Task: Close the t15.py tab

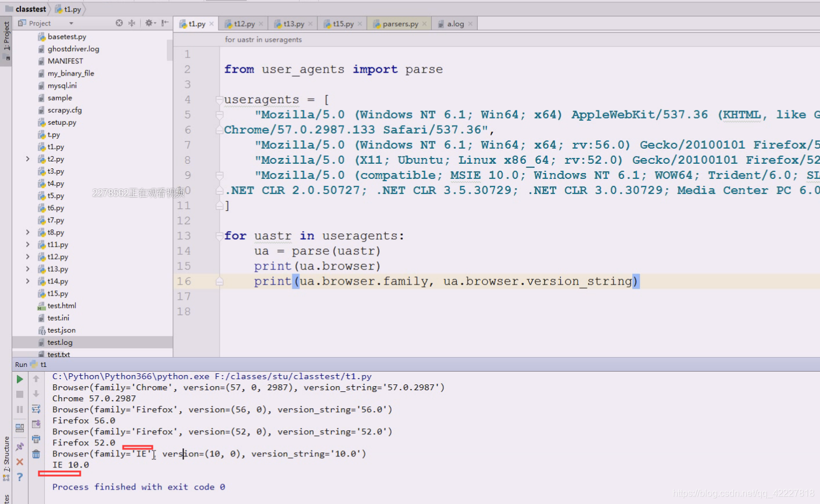Action: [360, 24]
